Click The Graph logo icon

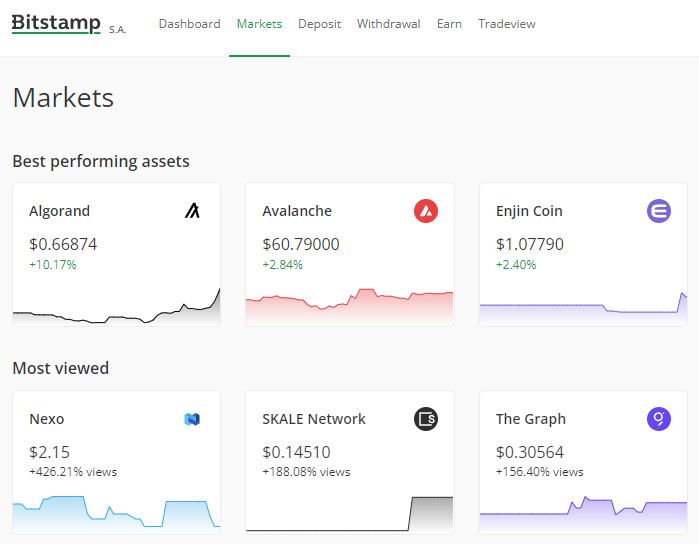(x=659, y=419)
